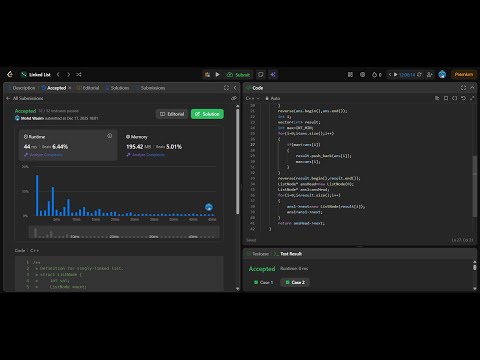This screenshot has height=360, width=480.
Task: Go back to All Submissions
Action: (25, 98)
